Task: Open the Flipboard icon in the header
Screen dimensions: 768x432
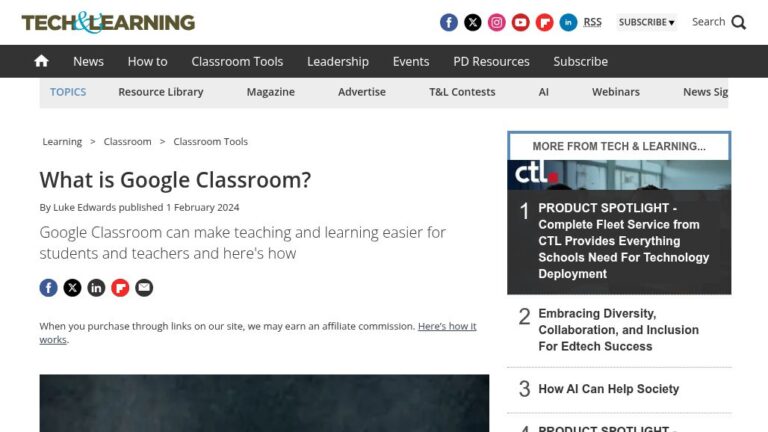Action: coord(545,23)
